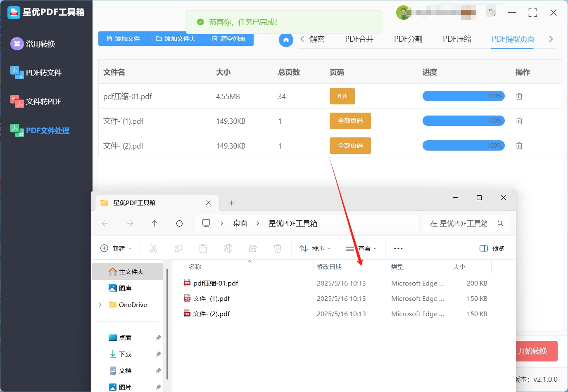Switch to the 解密 tab
The image size is (568, 392).
316,39
